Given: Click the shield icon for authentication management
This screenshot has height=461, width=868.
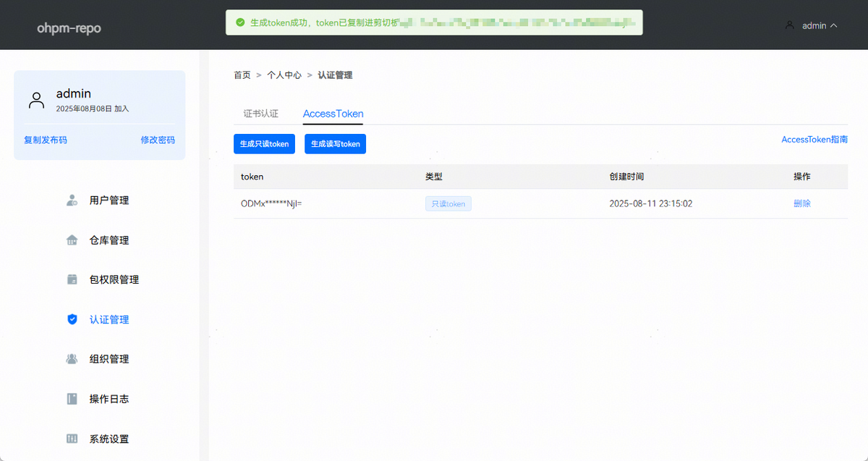Looking at the screenshot, I should pos(72,319).
